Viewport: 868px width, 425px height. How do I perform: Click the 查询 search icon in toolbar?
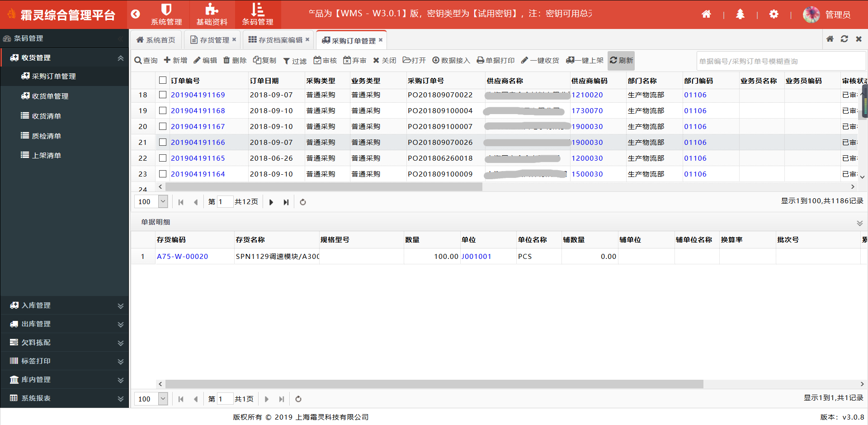coord(138,61)
